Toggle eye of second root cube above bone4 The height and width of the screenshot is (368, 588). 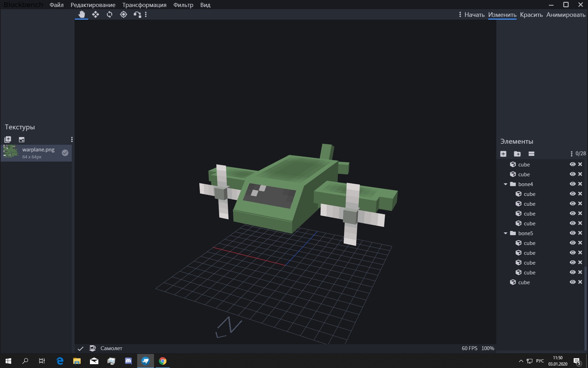click(573, 174)
